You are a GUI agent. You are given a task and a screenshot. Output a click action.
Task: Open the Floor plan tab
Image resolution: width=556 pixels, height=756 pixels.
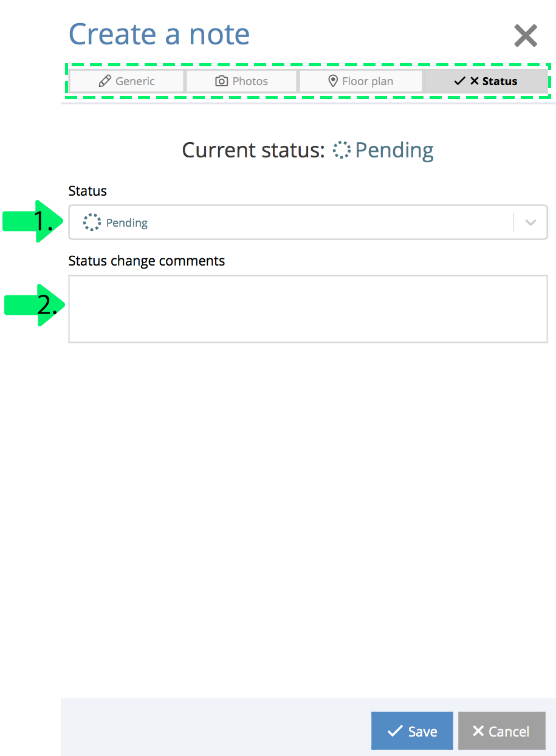click(360, 81)
